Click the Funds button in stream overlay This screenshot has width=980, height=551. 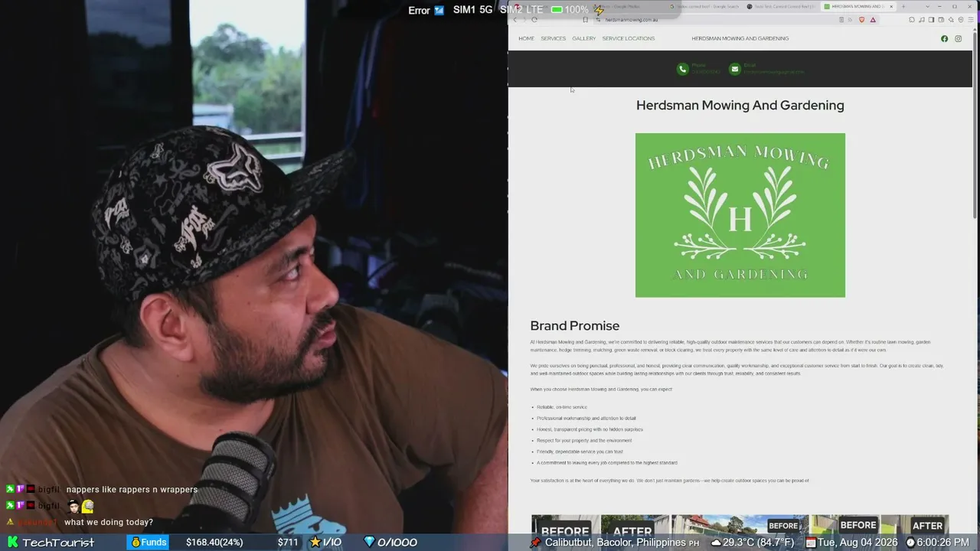pyautogui.click(x=149, y=543)
